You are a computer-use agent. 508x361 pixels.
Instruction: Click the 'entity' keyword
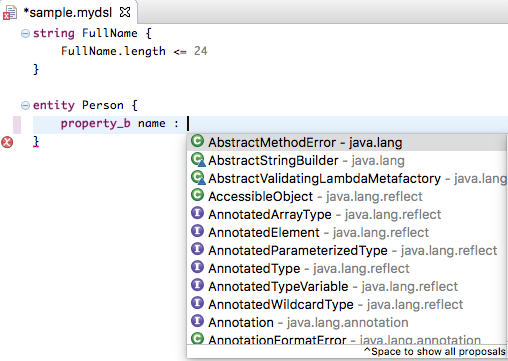54,106
